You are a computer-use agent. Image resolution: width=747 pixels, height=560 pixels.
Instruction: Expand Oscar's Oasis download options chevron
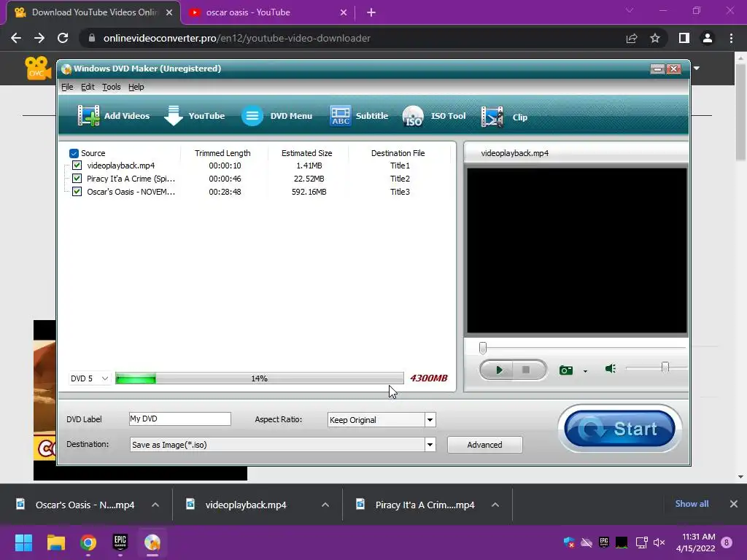tap(155, 505)
